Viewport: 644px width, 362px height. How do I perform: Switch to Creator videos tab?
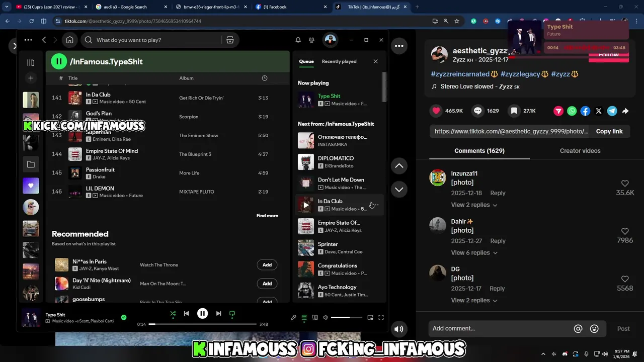580,151
